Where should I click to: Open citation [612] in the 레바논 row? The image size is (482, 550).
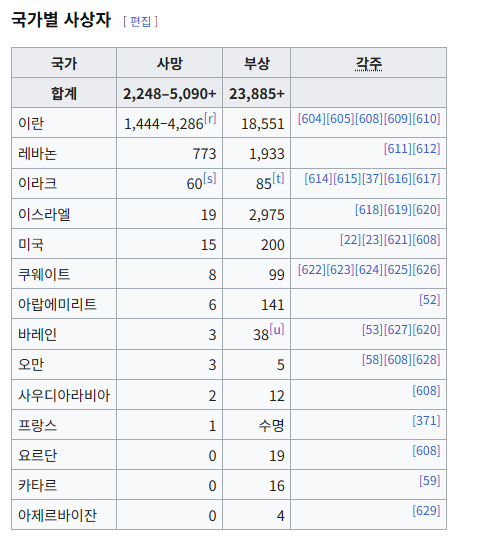click(x=426, y=149)
